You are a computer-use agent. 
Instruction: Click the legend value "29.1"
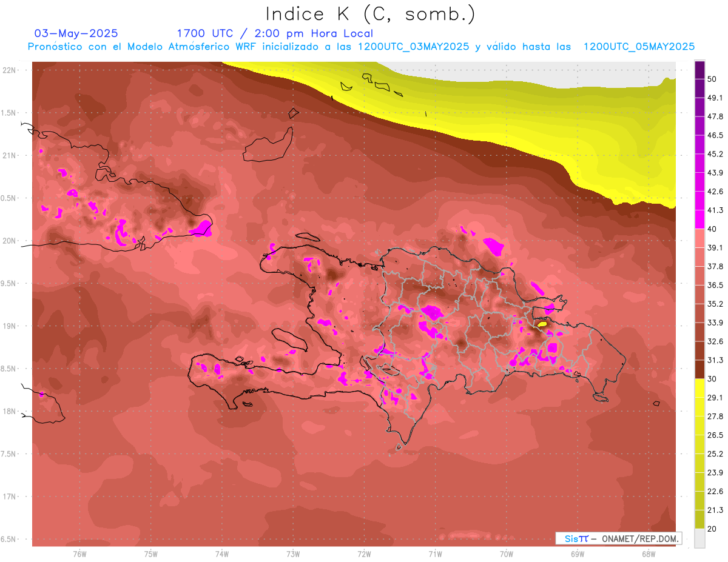715,398
